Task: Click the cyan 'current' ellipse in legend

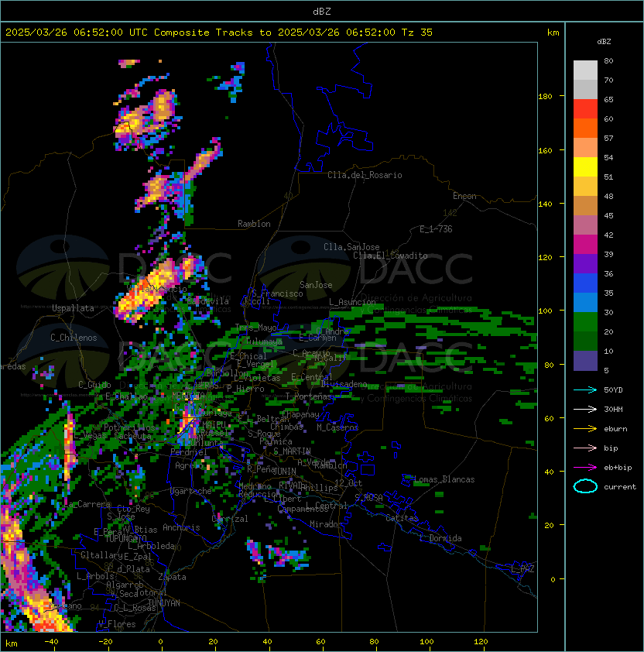Action: (x=585, y=486)
